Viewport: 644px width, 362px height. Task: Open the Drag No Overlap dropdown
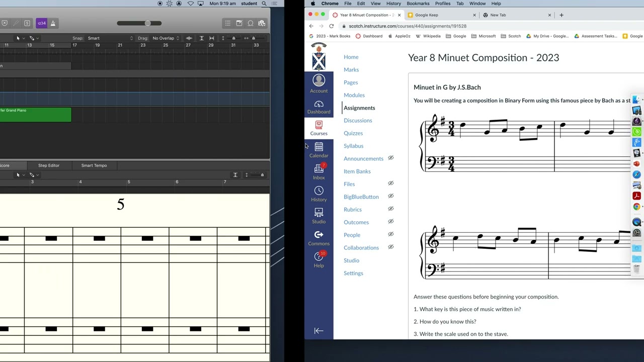click(x=166, y=38)
